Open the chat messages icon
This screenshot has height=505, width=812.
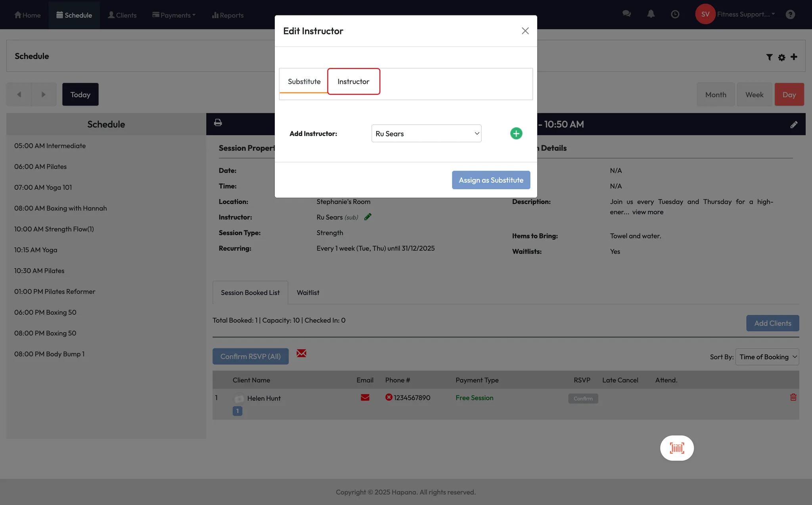click(626, 14)
